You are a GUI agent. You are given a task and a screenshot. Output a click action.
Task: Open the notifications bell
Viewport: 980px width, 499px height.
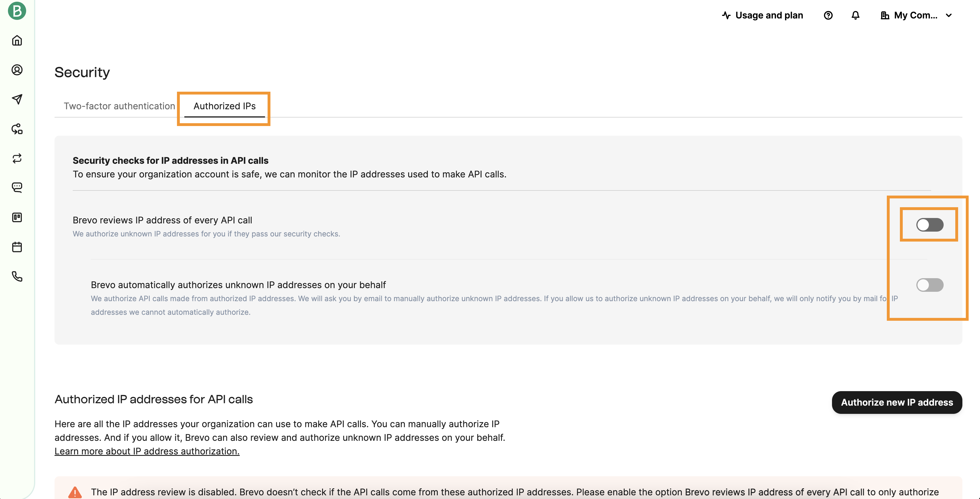(856, 15)
